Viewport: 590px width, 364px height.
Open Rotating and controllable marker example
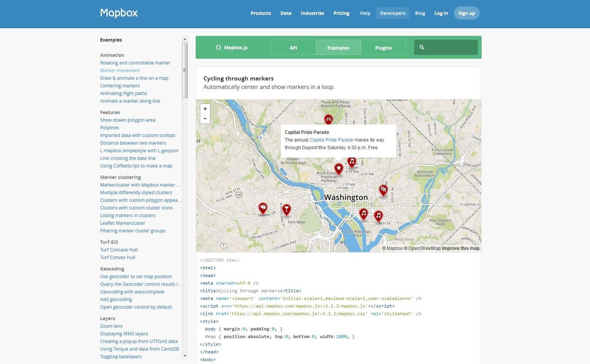(x=135, y=63)
